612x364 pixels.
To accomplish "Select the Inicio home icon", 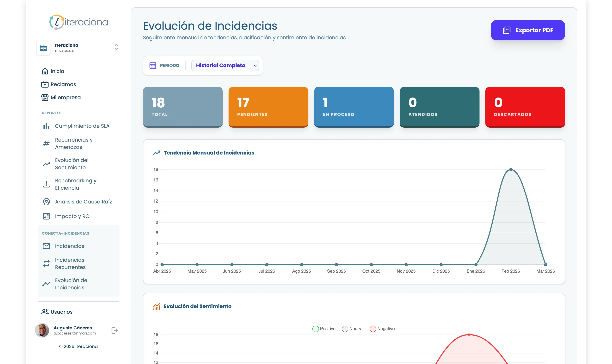I will click(x=45, y=71).
